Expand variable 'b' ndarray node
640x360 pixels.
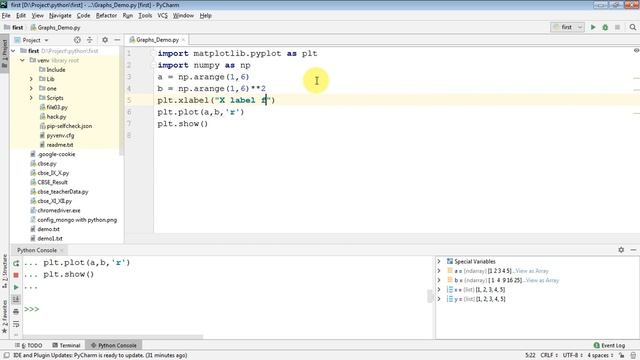(x=439, y=280)
